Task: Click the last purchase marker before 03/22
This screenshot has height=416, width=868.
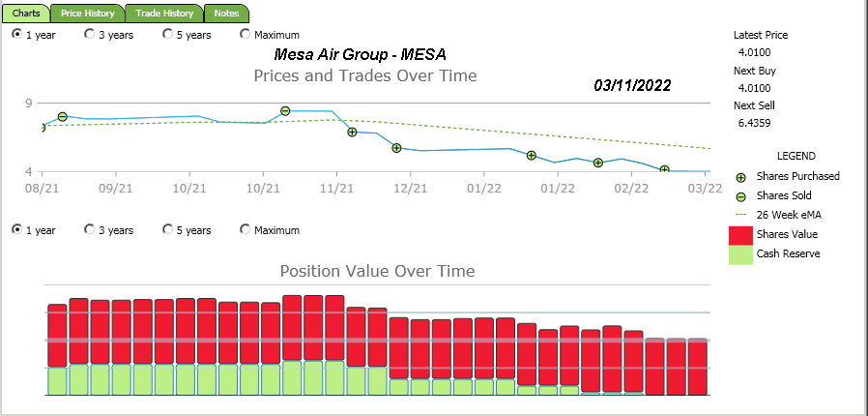Action: click(664, 170)
